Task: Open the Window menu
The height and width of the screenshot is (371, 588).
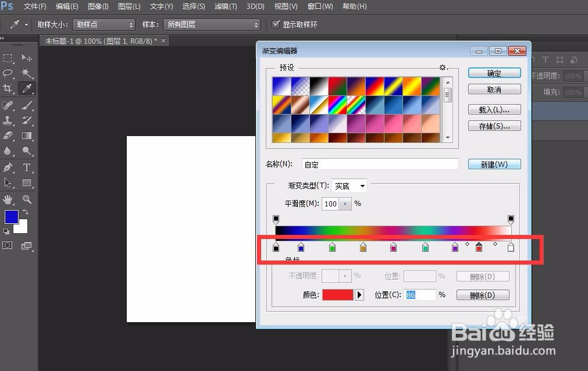Action: pos(320,6)
